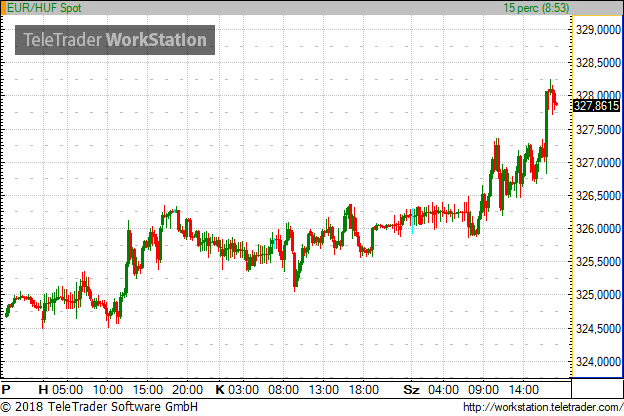Click the 325,5000 price axis label
Viewport: 624px width, 416px height.
click(x=598, y=262)
